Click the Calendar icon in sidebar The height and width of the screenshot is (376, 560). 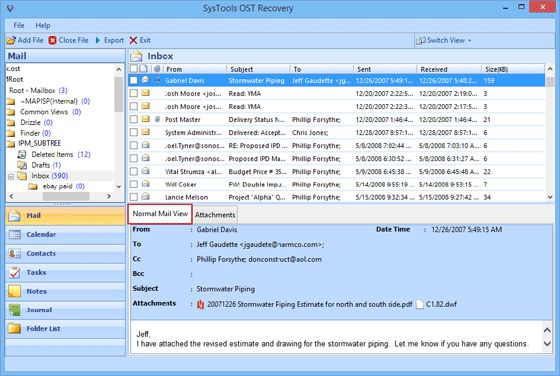pyautogui.click(x=14, y=235)
